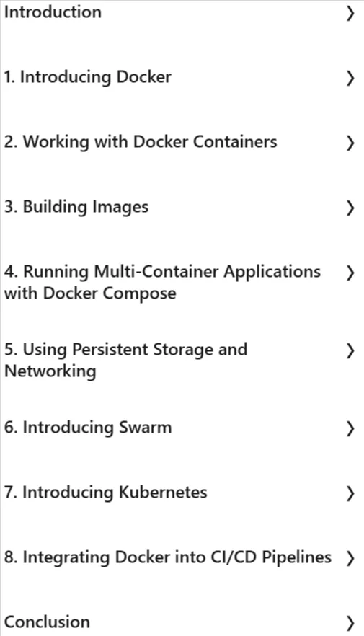Open chapter 7. Introducing Kubernetes title
The width and height of the screenshot is (364, 636).
(105, 492)
